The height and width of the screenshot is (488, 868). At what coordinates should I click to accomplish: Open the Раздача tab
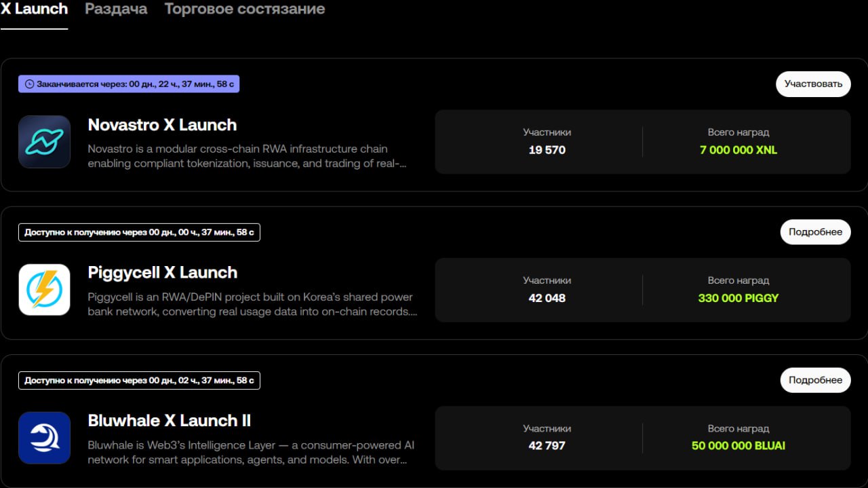tap(116, 10)
